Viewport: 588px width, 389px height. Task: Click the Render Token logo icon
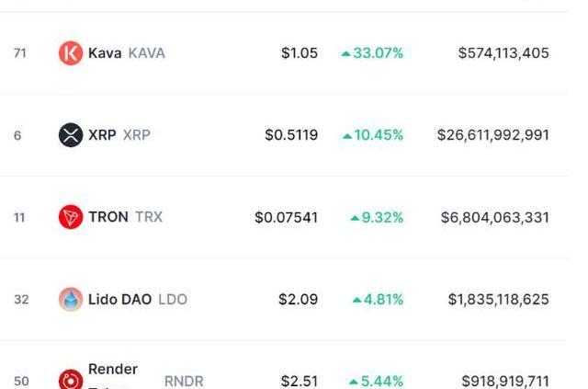point(71,380)
